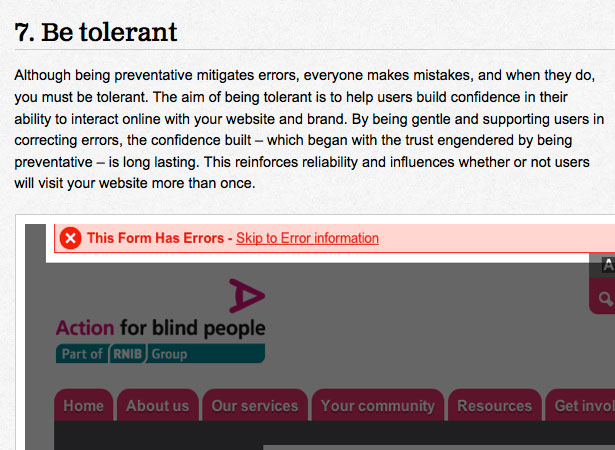615x450 pixels.
Task: Click the Part of RNIB Group banner
Action: coord(160,354)
